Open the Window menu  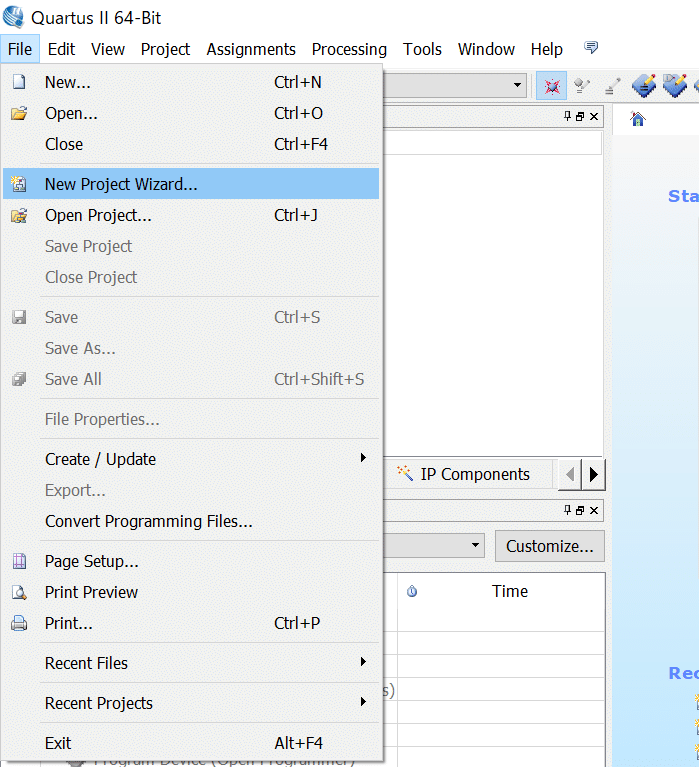(x=486, y=49)
